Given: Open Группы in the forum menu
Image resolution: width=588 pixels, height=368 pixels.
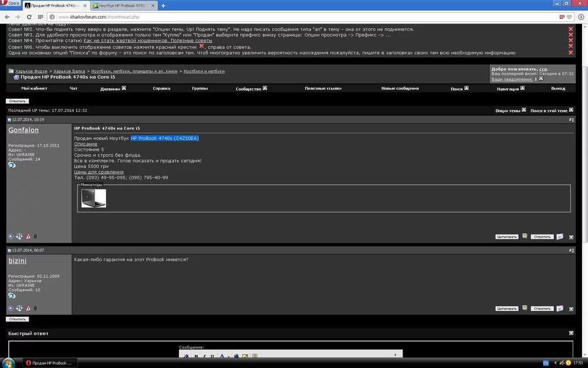Looking at the screenshot, I should click(x=200, y=89).
